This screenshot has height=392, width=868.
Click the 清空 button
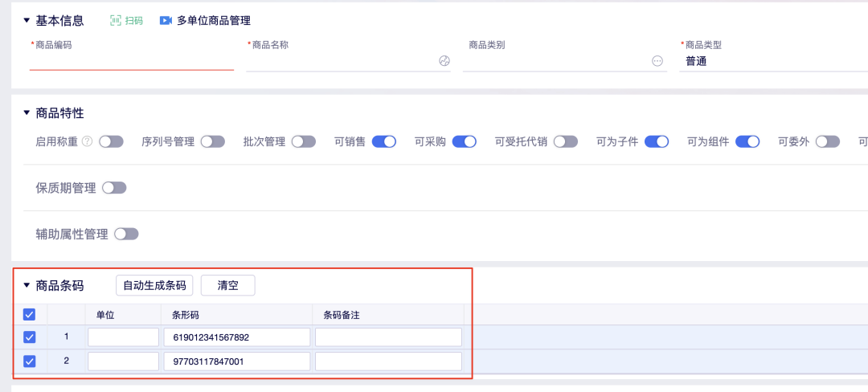click(227, 285)
